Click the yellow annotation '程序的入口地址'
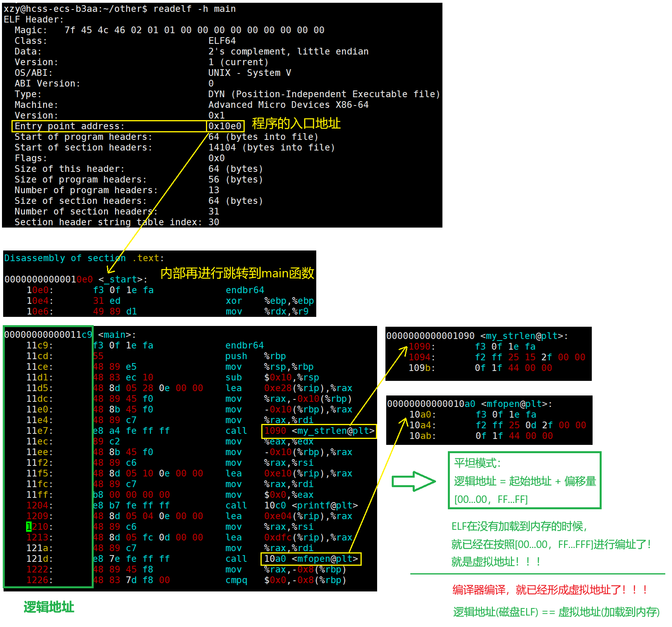This screenshot has width=672, height=627. pyautogui.click(x=296, y=123)
